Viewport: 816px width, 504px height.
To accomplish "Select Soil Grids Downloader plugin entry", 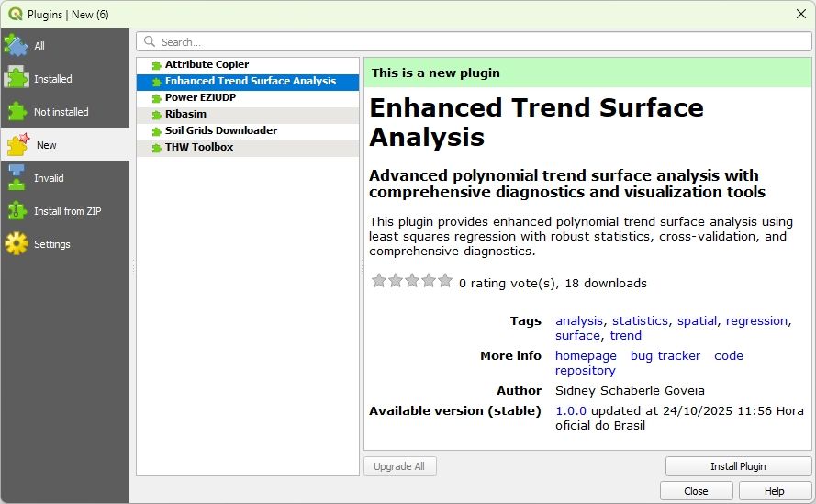I will [x=248, y=130].
